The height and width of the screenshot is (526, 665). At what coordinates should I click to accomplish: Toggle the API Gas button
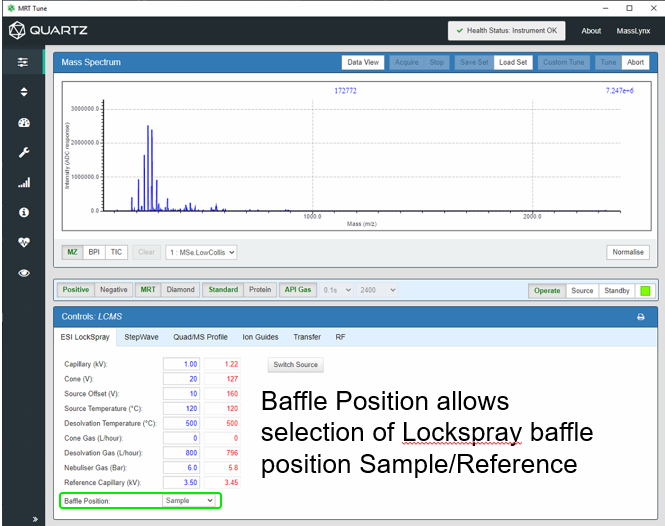click(x=297, y=290)
